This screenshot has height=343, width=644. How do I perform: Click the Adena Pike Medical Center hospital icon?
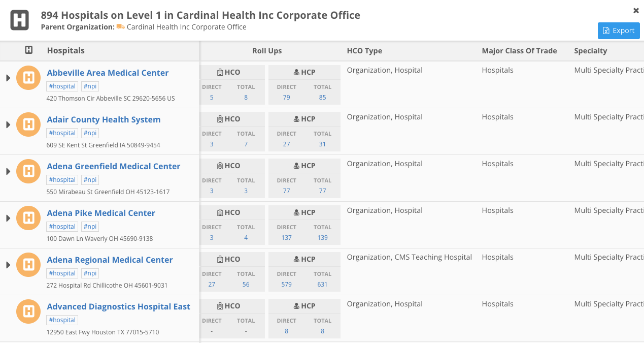click(x=29, y=218)
